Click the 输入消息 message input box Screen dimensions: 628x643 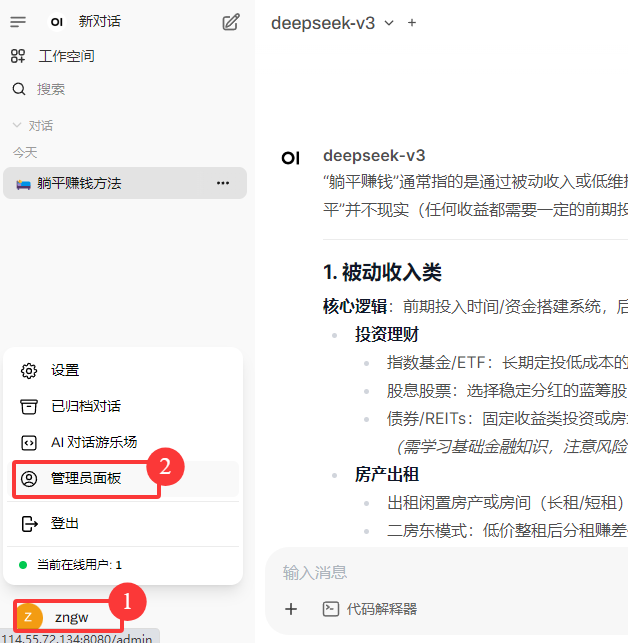click(450, 573)
